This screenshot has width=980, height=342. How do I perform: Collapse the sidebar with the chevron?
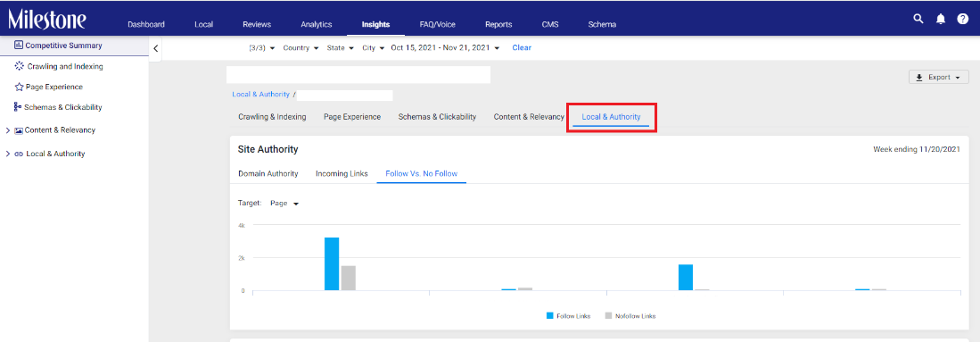pos(156,48)
